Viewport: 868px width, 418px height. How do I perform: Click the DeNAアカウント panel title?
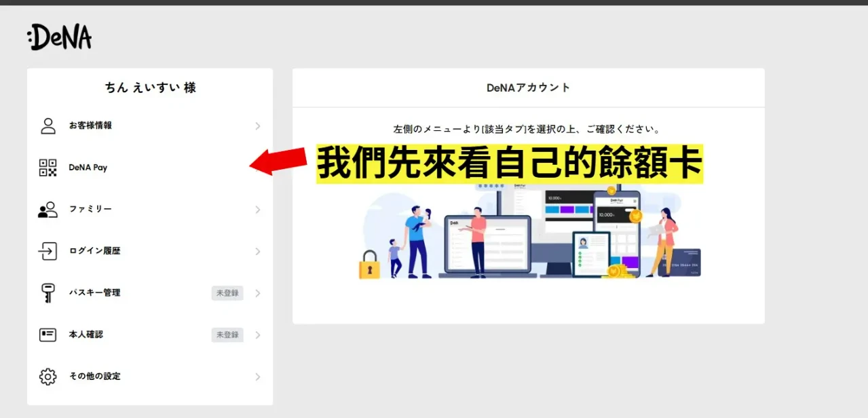tap(528, 88)
